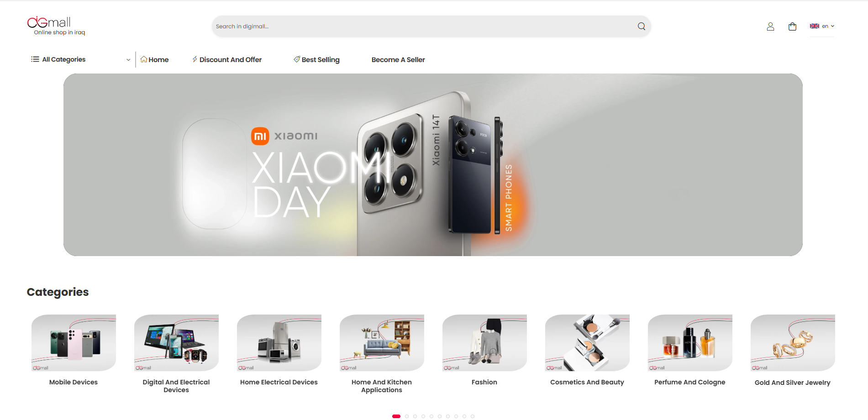Select the second carousel pagination dot
The width and height of the screenshot is (868, 420).
[407, 416]
